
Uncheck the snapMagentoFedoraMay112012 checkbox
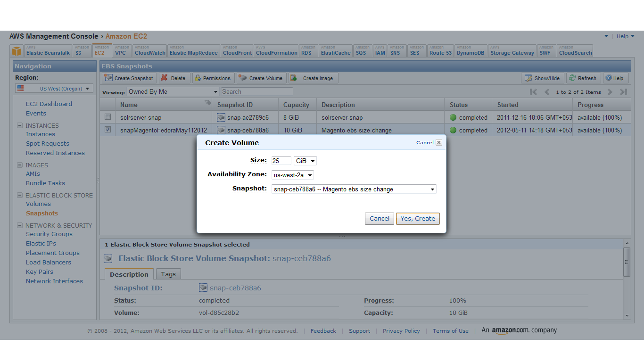coord(107,129)
